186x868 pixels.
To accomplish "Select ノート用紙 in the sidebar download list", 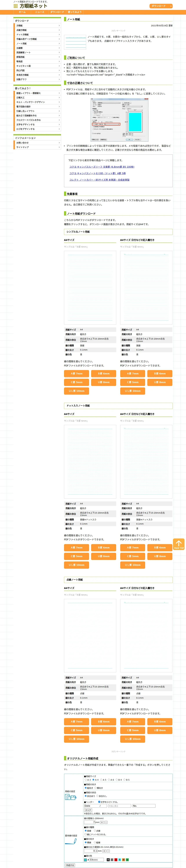I will (x=37, y=43).
